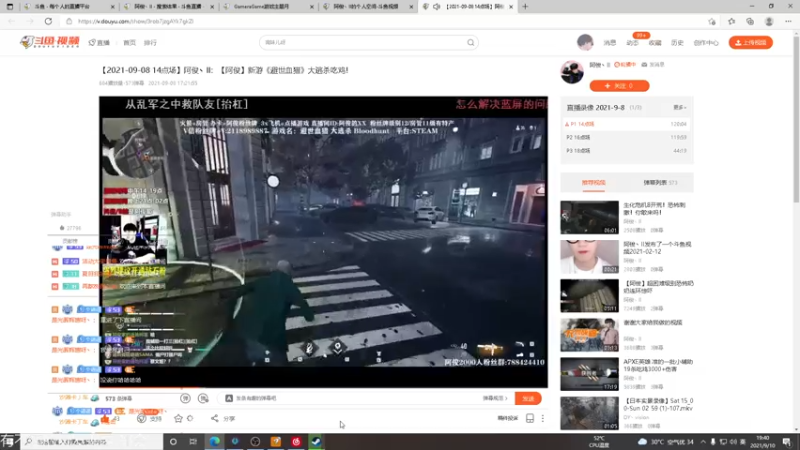Open browser profile icon in toolbar

[769, 21]
